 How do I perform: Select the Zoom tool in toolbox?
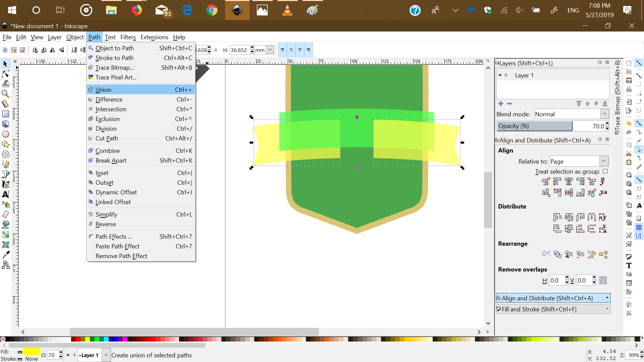pos(6,94)
